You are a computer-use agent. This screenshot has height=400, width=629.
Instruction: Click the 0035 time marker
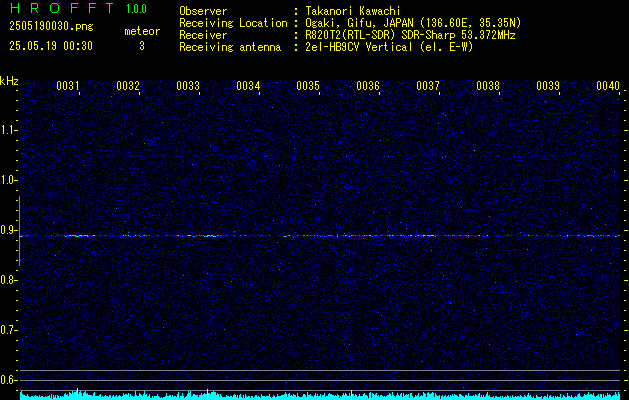point(308,85)
